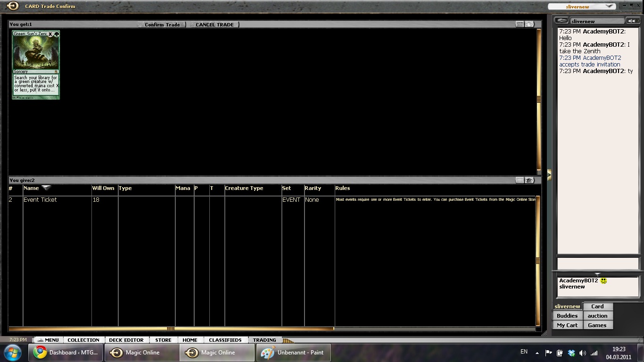Click the Magic Online logo in title bar
Image resolution: width=644 pixels, height=362 pixels.
pyautogui.click(x=13, y=6)
